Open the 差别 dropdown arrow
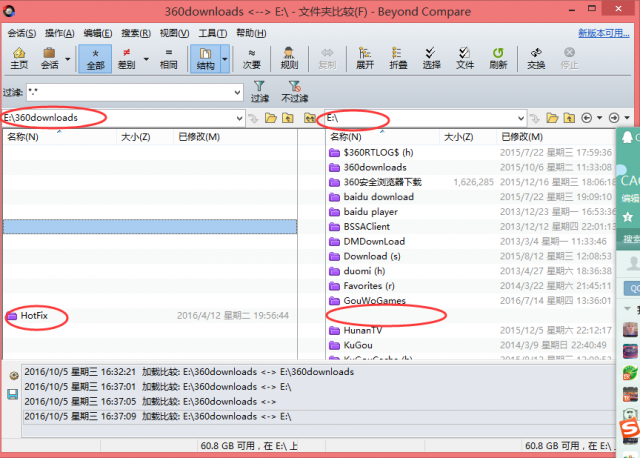Viewport: 640px width, 458px height. click(146, 59)
